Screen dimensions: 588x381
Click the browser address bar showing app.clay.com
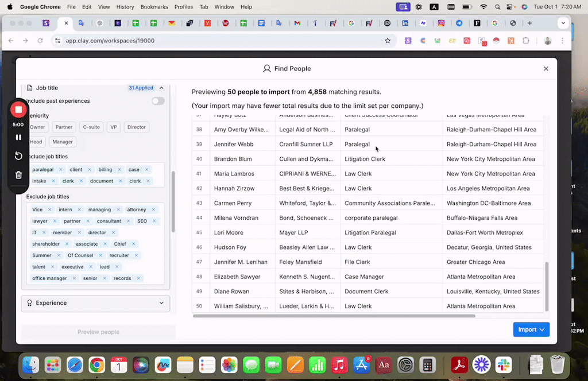pyautogui.click(x=218, y=41)
